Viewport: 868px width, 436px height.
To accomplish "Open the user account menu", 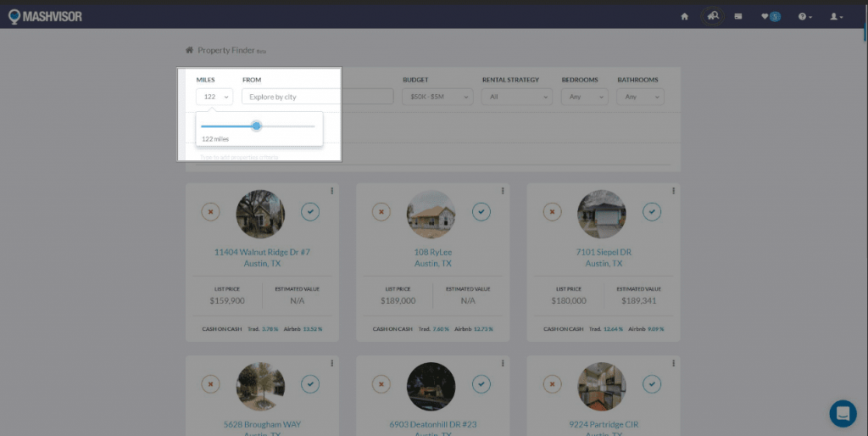I will pyautogui.click(x=836, y=16).
